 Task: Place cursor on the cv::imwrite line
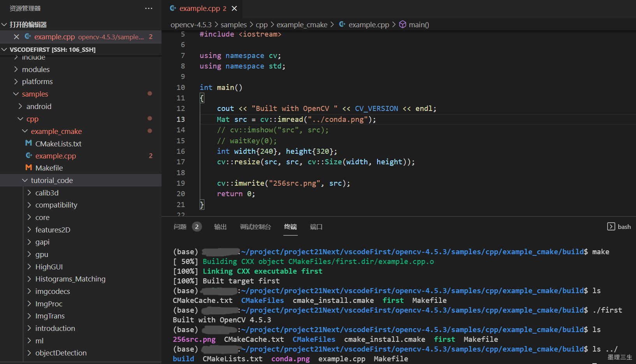click(283, 183)
